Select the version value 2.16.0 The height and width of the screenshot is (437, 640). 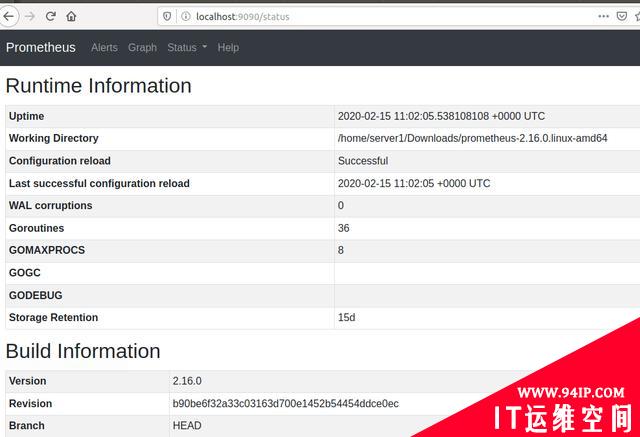click(187, 381)
